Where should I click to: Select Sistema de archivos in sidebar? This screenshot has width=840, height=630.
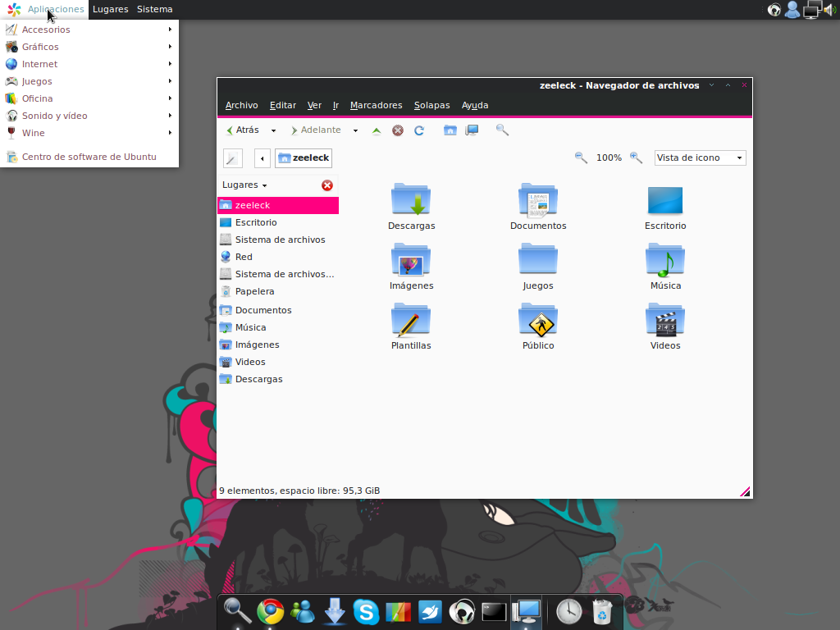(x=278, y=240)
